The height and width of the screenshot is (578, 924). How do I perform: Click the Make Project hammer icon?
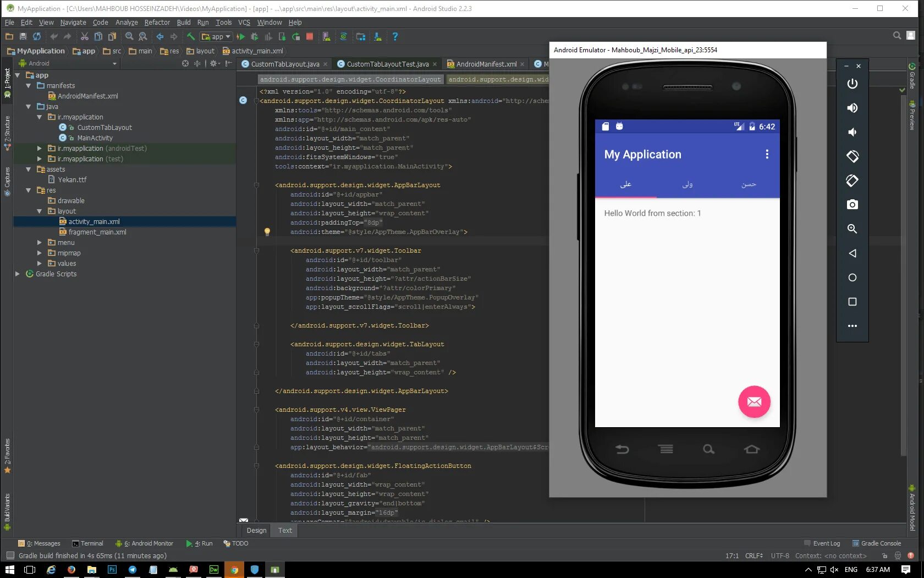click(190, 36)
